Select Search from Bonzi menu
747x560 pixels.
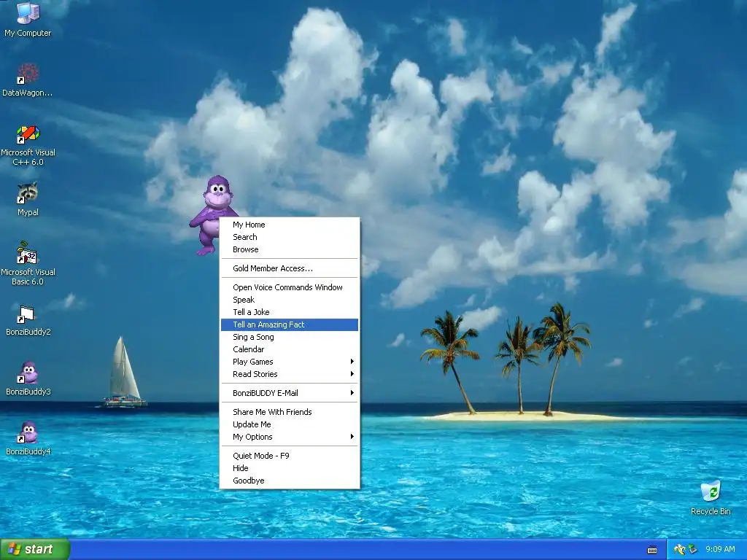coord(290,237)
